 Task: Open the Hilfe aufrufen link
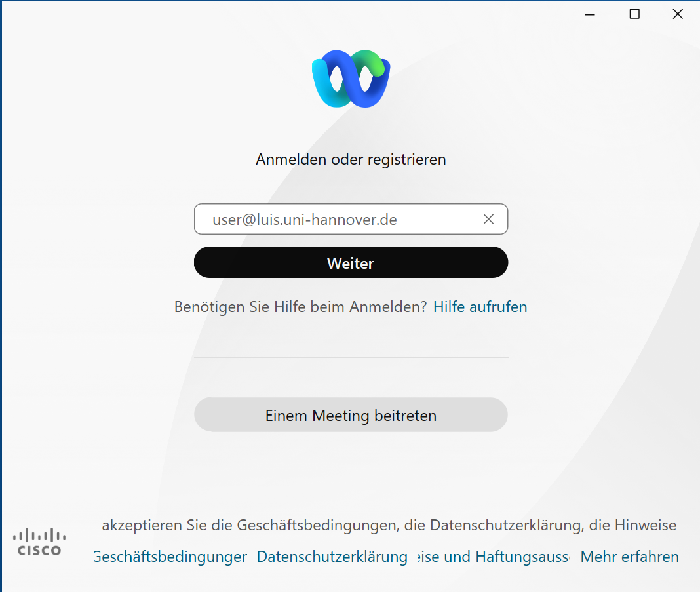480,307
